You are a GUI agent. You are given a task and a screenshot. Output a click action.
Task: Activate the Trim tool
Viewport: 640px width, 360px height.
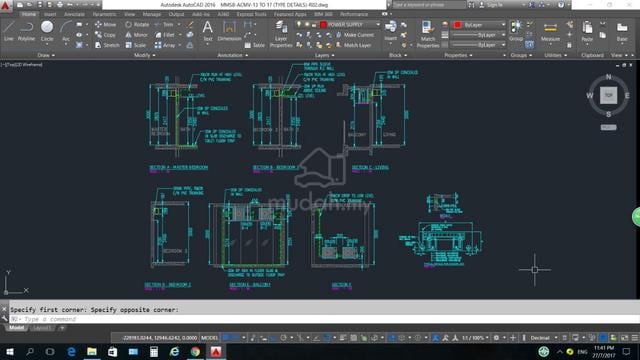[164, 24]
